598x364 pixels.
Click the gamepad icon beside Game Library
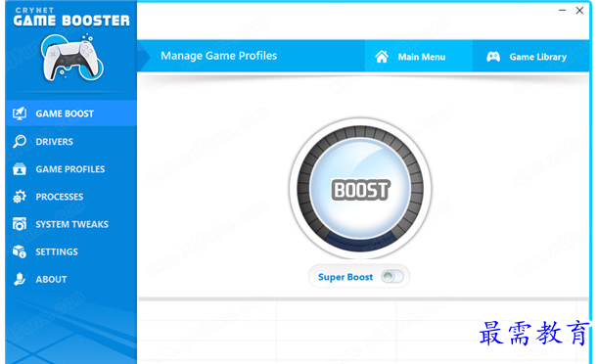(x=493, y=57)
